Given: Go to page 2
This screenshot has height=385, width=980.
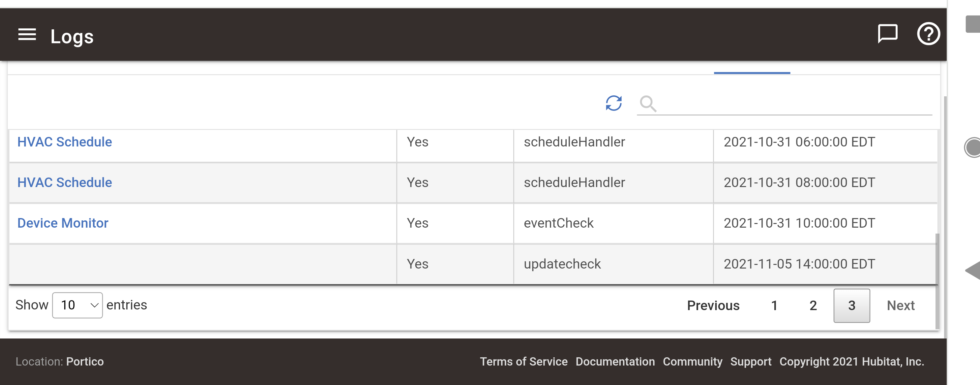Looking at the screenshot, I should pyautogui.click(x=813, y=305).
